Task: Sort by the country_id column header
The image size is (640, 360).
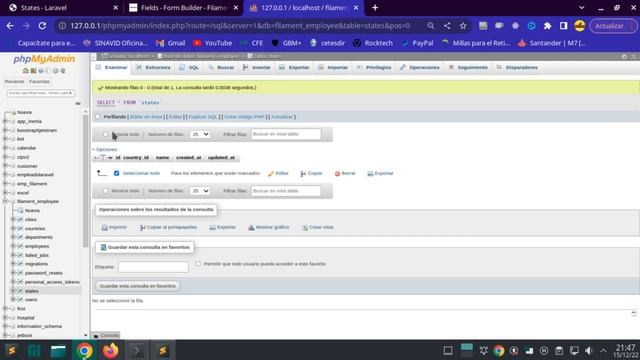Action: point(136,158)
